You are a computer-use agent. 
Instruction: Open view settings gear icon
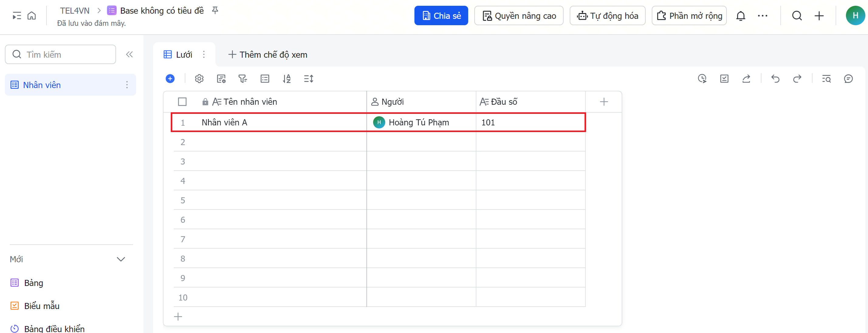199,79
